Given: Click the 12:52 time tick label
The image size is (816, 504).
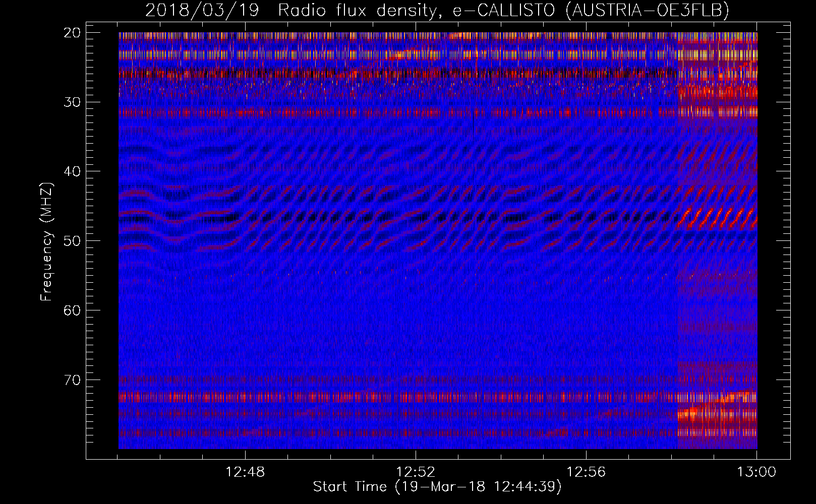Looking at the screenshot, I should pyautogui.click(x=416, y=472).
